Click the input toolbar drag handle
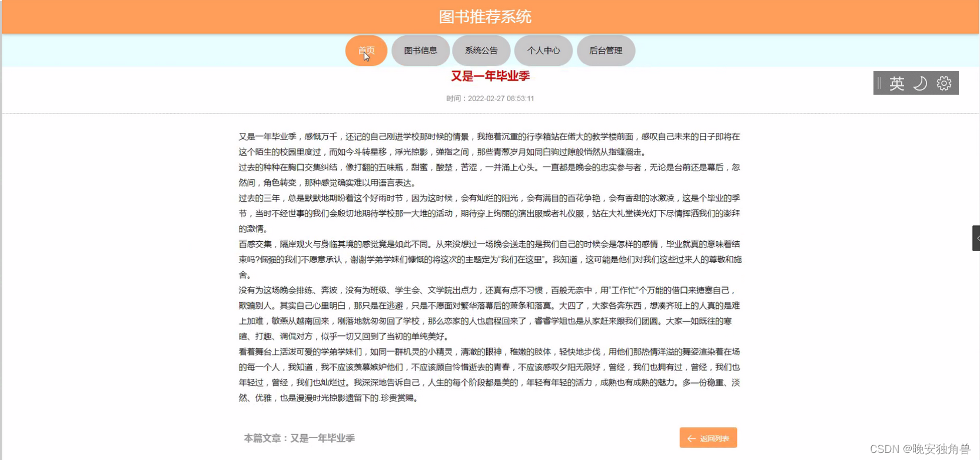This screenshot has height=460, width=980. tap(879, 84)
